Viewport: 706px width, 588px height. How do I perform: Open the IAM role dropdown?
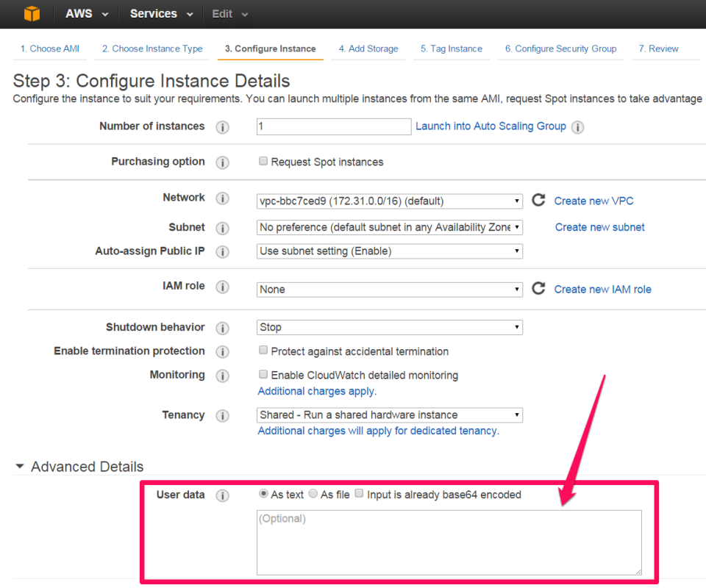(x=390, y=290)
